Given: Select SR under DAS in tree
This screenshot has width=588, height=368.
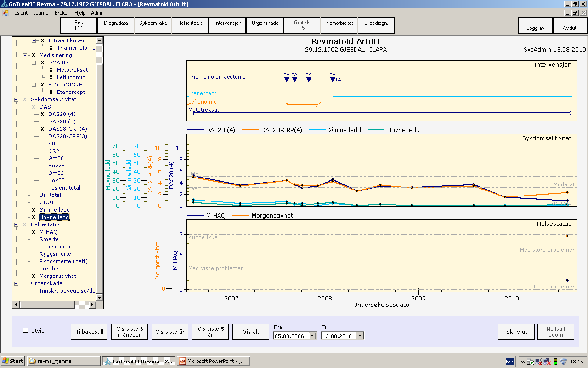Looking at the screenshot, I should [x=51, y=144].
